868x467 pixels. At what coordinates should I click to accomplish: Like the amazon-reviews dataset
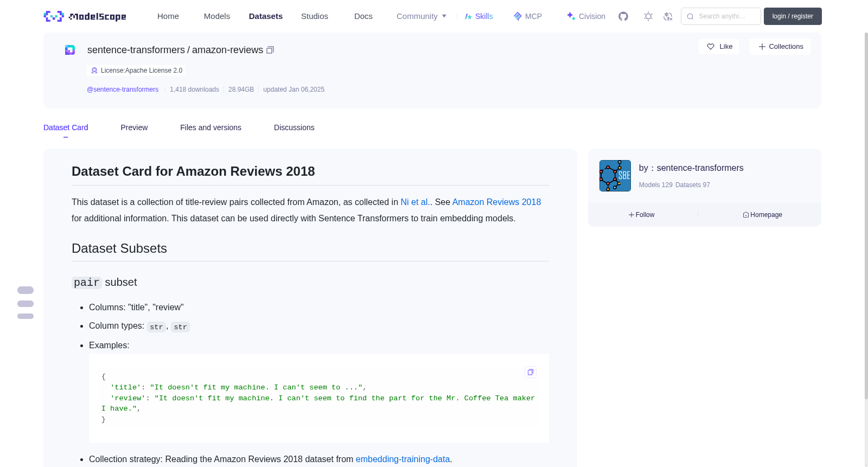coord(719,47)
